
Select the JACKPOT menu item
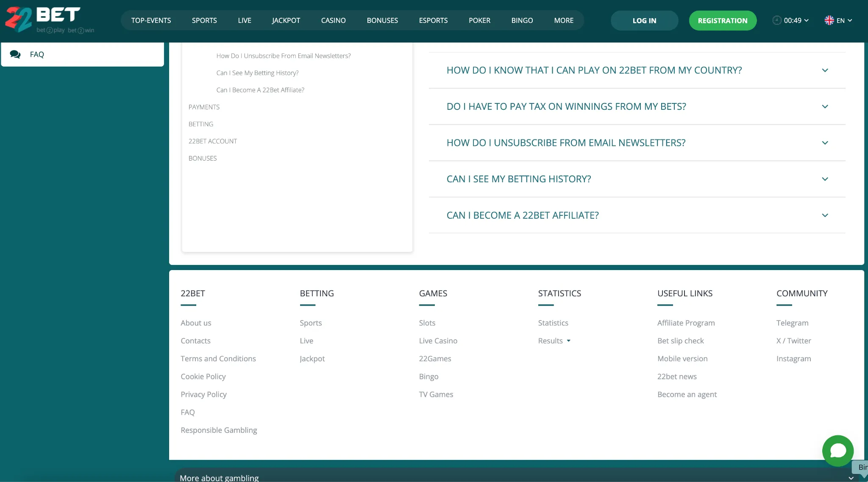(x=286, y=20)
